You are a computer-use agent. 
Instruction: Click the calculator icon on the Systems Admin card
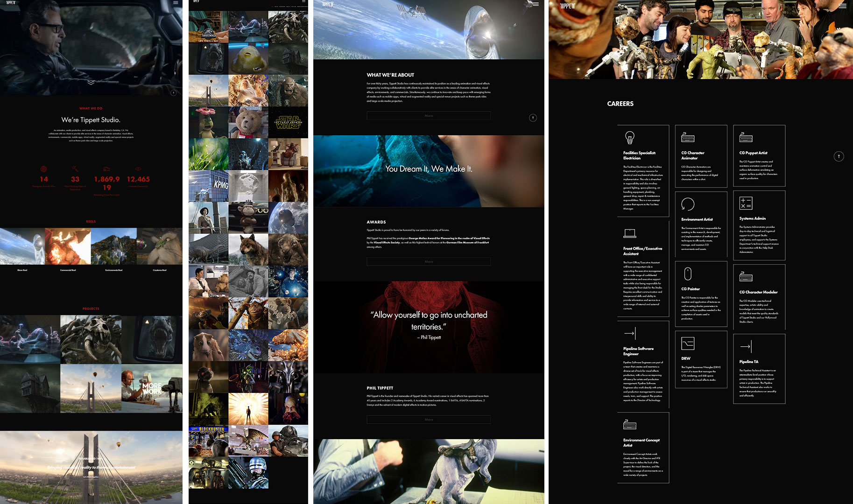click(x=746, y=203)
